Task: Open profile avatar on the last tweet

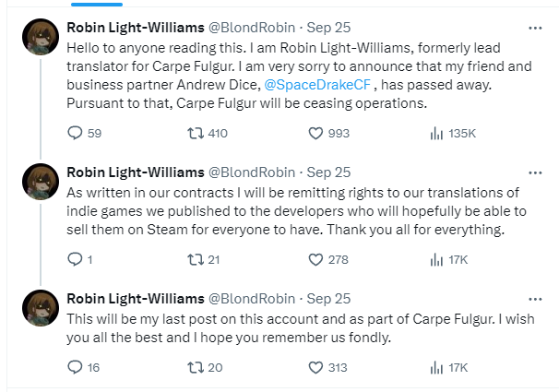Action: (x=41, y=308)
